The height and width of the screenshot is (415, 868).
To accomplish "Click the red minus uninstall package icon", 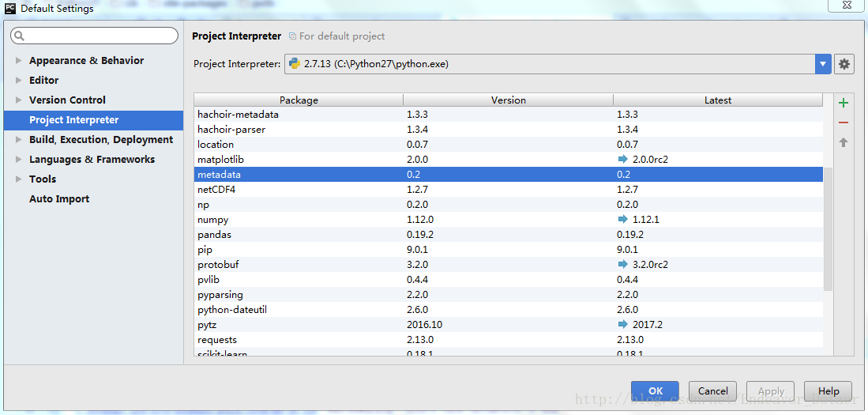I will click(x=843, y=123).
